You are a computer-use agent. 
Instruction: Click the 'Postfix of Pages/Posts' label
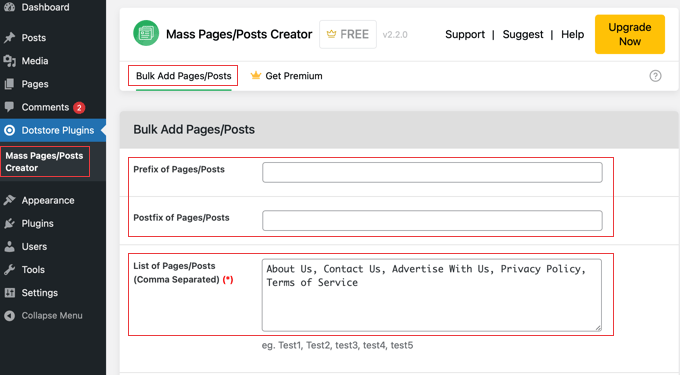181,218
